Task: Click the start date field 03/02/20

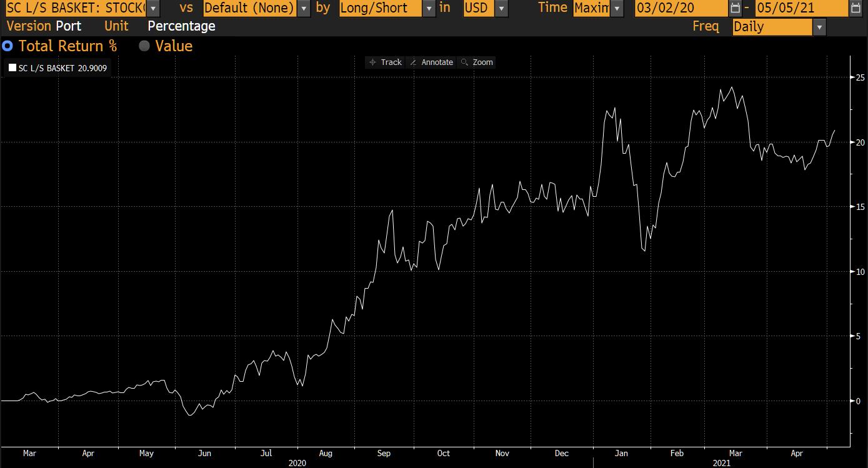Action: (680, 8)
